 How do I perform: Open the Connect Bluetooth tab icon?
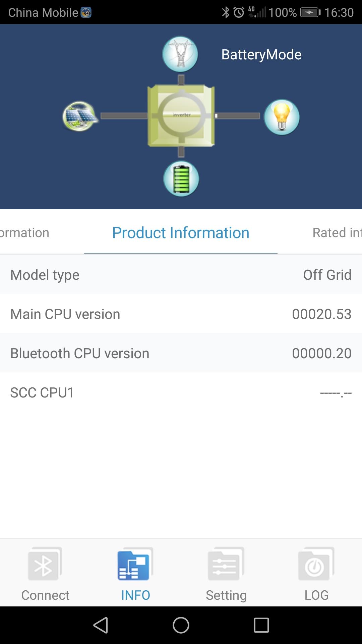[x=45, y=564]
